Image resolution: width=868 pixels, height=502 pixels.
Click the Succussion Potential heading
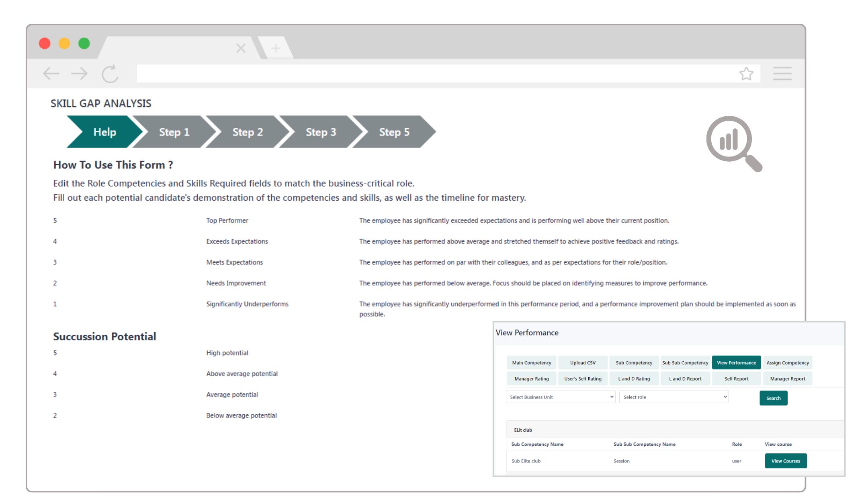tap(104, 337)
